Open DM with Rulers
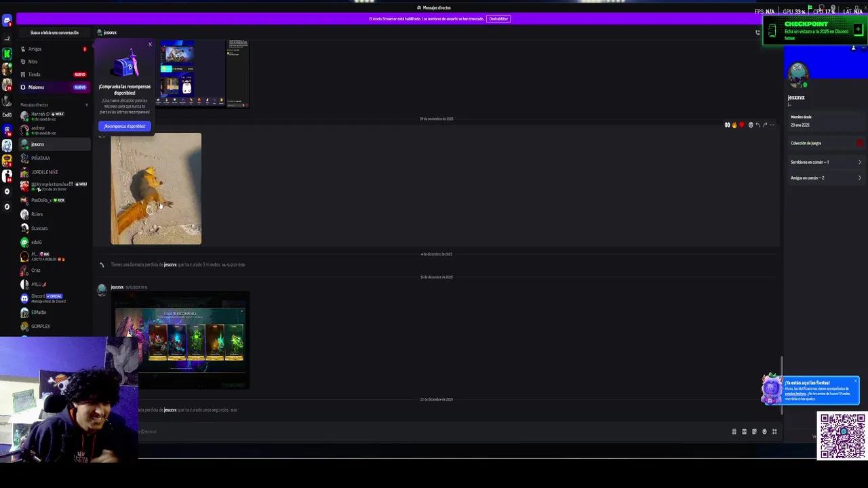Image resolution: width=868 pixels, height=488 pixels. [54, 214]
